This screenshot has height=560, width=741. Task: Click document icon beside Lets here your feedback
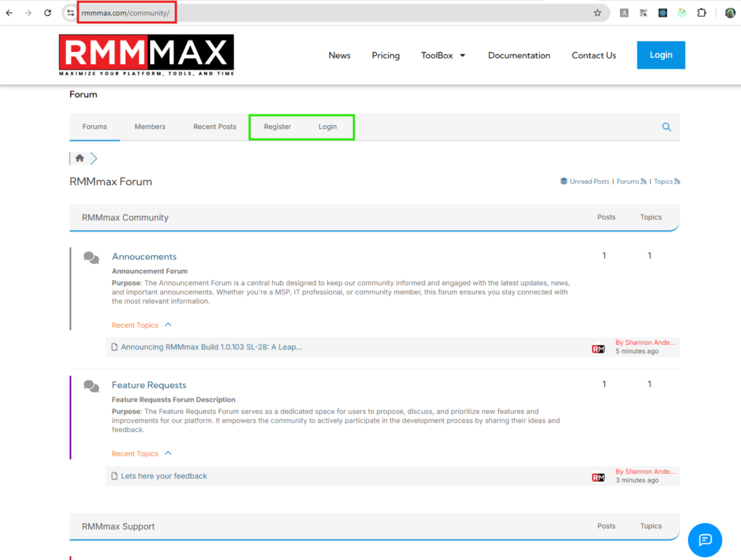pos(114,476)
